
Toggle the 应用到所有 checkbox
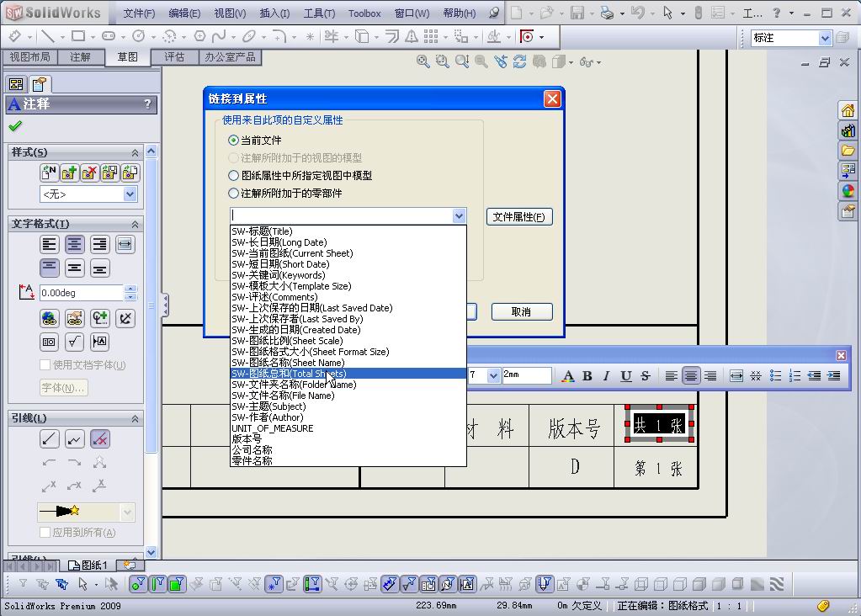(45, 532)
